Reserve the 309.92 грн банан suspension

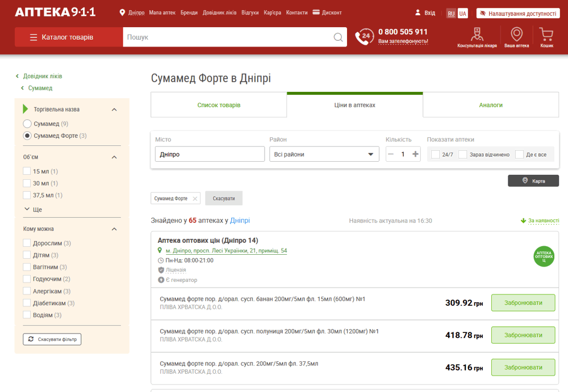[x=523, y=302]
